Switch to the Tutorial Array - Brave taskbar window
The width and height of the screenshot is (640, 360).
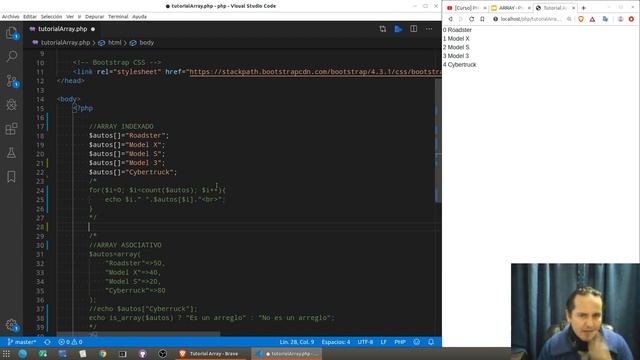point(211,354)
